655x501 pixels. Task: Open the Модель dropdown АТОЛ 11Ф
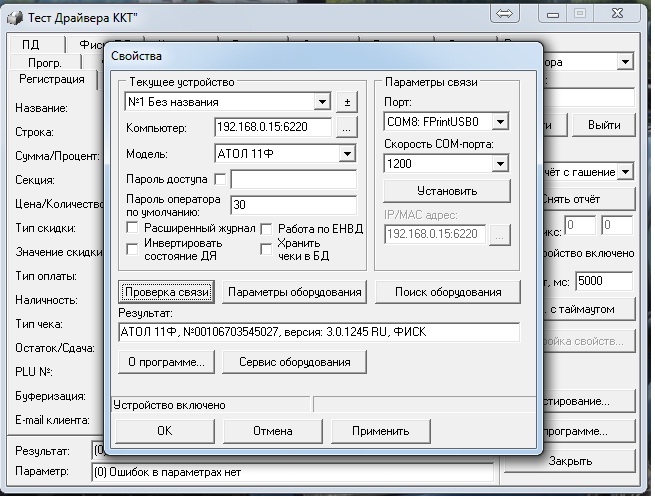click(x=347, y=154)
